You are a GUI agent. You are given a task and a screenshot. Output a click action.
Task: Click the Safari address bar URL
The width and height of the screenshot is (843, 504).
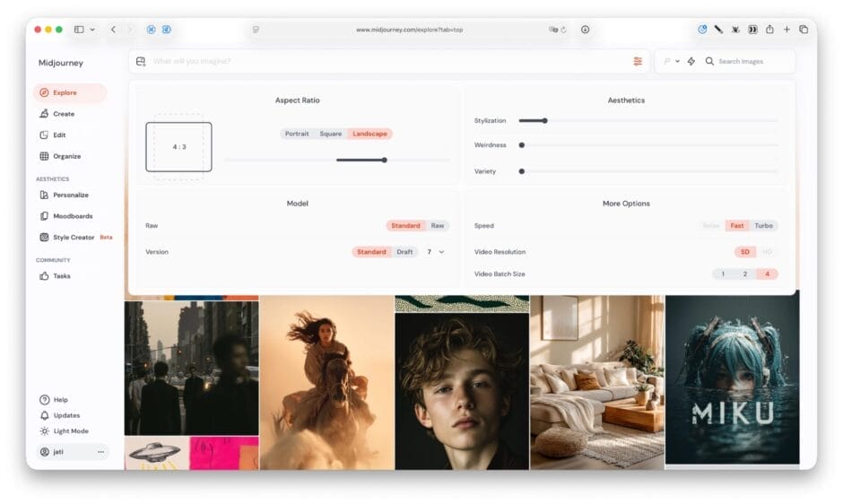410,30
